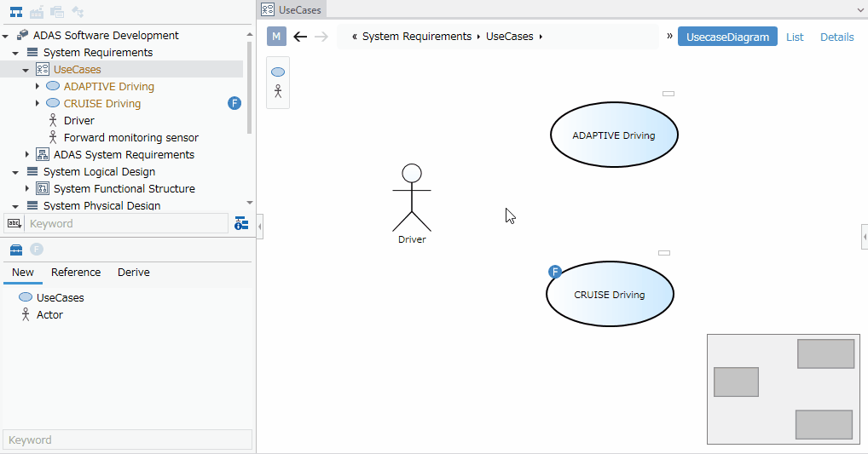Viewport: 868px width, 454px height.
Task: Switch to the Derive tab
Action: [x=133, y=272]
